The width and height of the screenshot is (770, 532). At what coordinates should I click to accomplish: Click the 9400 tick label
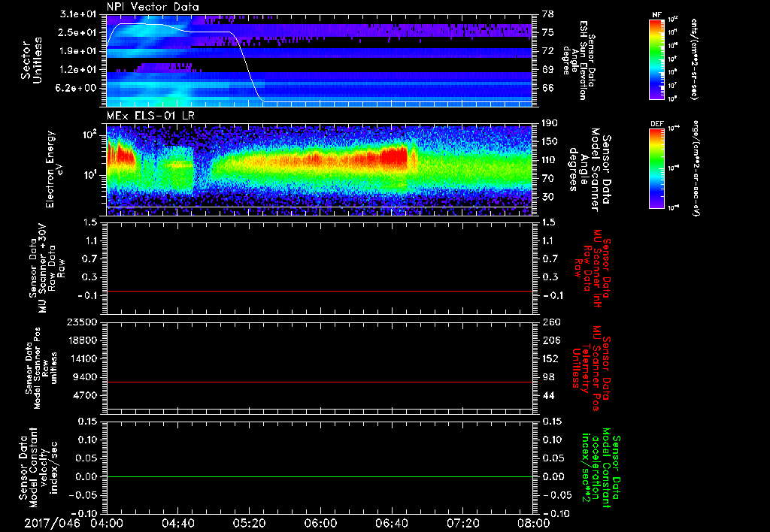pos(84,377)
